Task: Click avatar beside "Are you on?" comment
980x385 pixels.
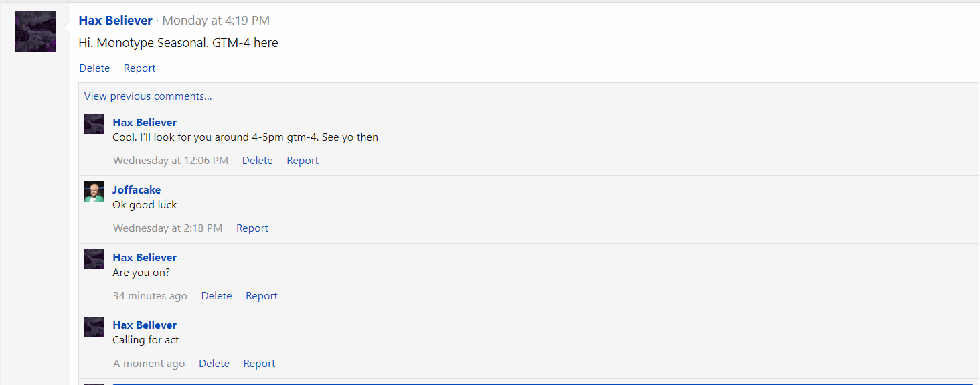Action: pos(94,259)
